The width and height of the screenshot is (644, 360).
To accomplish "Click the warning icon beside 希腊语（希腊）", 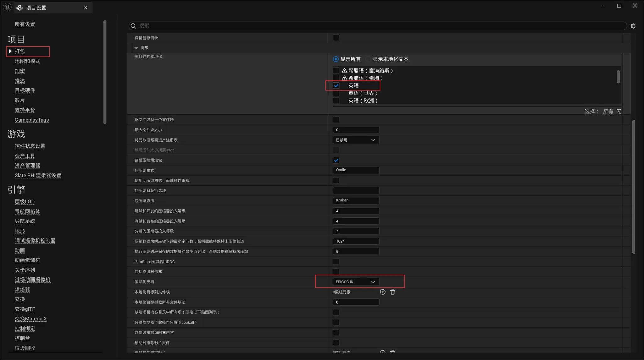I will click(344, 78).
